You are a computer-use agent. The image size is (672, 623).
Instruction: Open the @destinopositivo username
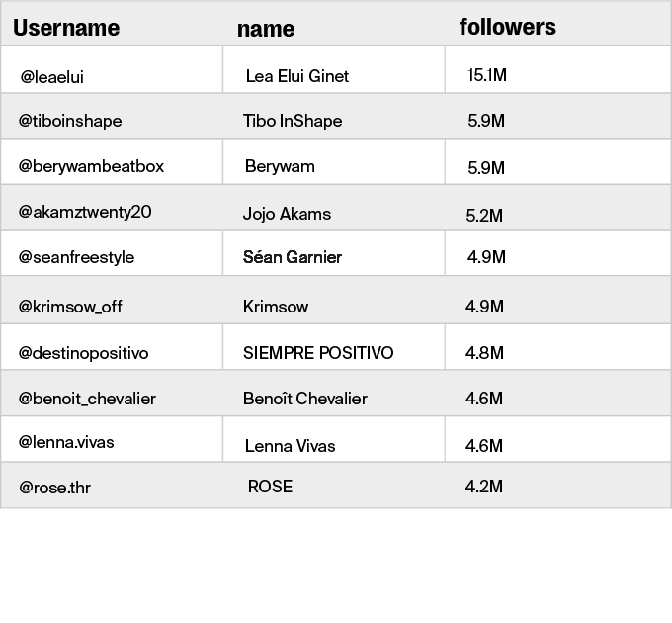[83, 353]
